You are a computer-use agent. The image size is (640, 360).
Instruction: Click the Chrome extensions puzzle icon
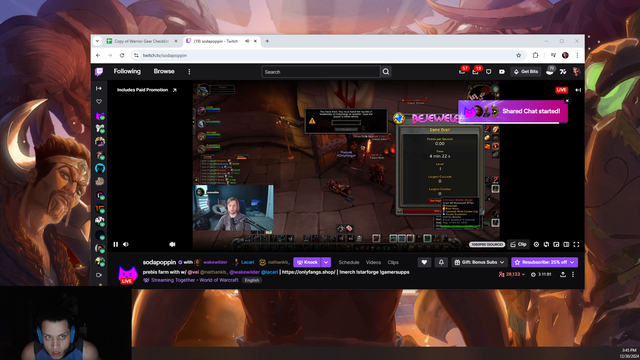tap(536, 55)
